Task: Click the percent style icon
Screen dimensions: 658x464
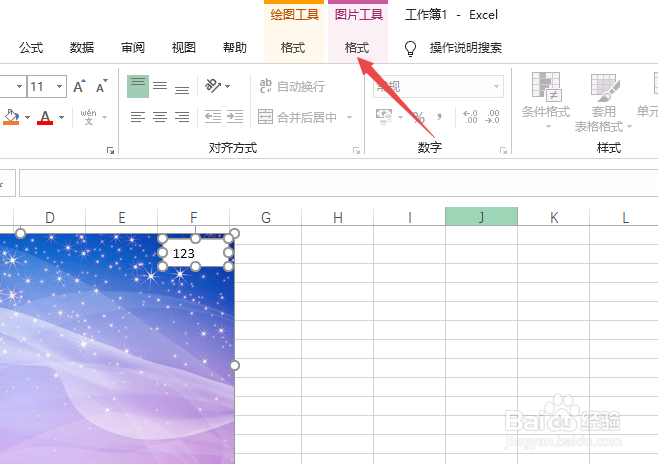Action: pyautogui.click(x=418, y=117)
